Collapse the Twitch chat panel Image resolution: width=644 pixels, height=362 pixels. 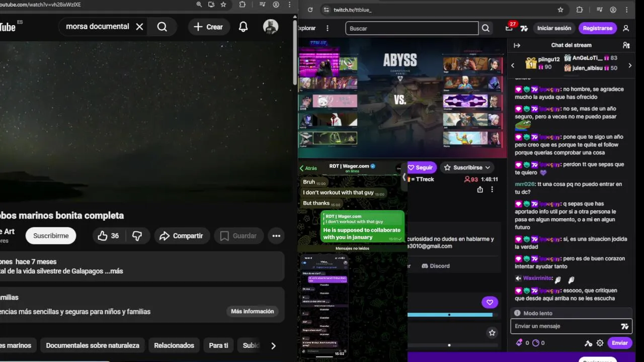point(517,45)
